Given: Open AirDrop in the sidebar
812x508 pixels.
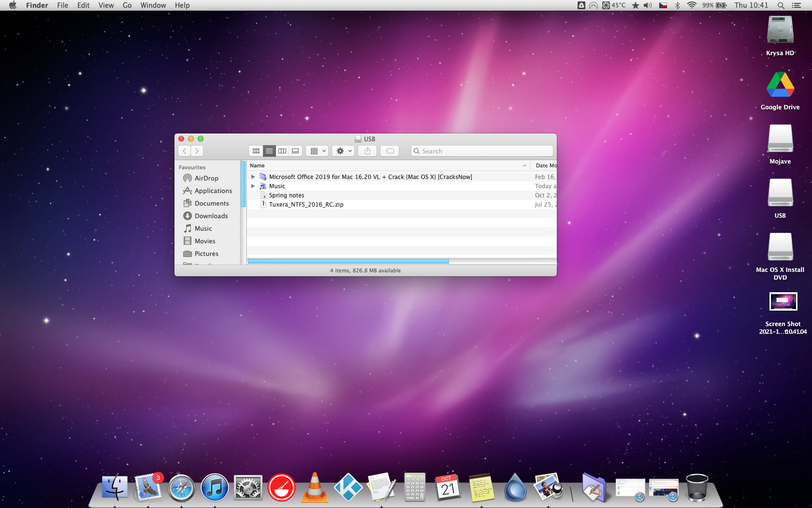Looking at the screenshot, I should coord(206,178).
